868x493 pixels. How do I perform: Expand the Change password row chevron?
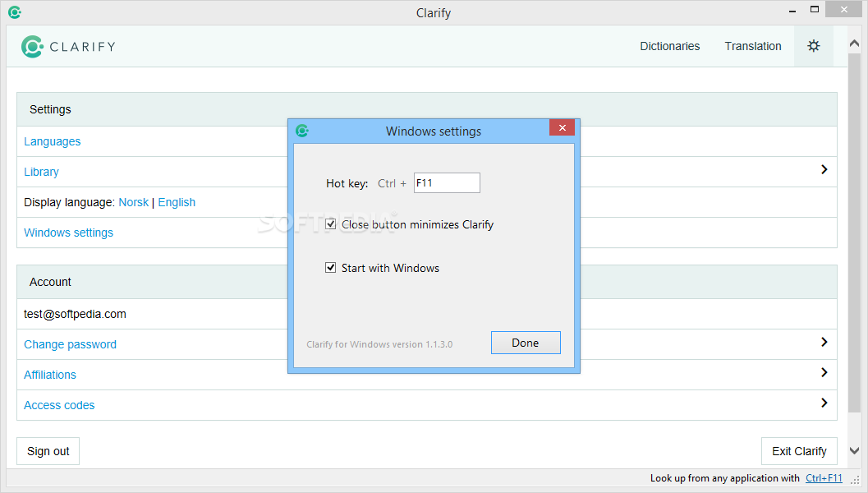[x=824, y=342]
